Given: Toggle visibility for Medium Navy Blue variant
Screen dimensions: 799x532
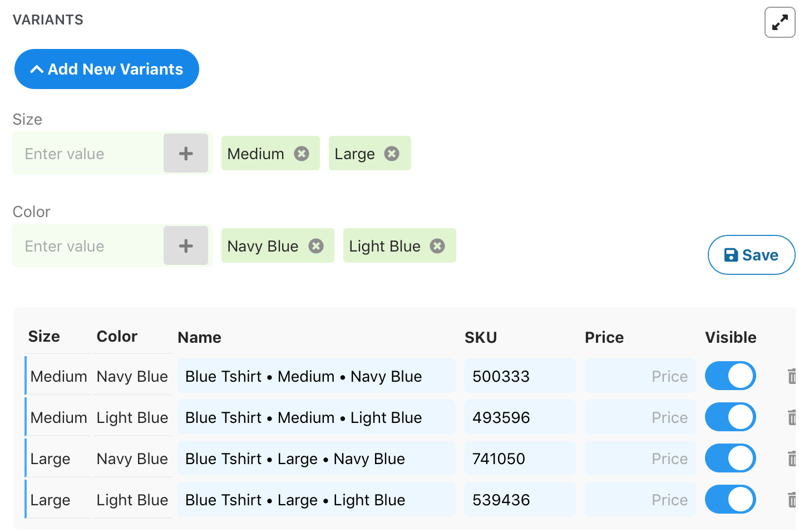Looking at the screenshot, I should (730, 376).
